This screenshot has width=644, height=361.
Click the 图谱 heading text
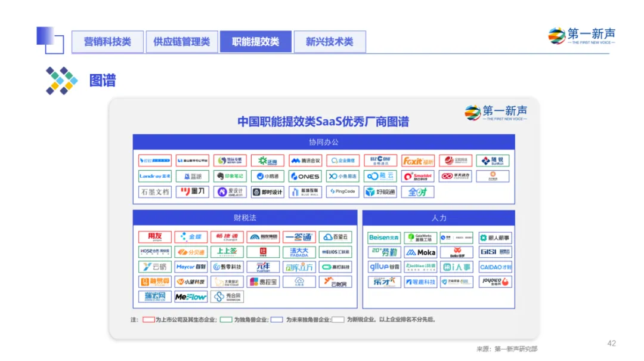coord(103,80)
